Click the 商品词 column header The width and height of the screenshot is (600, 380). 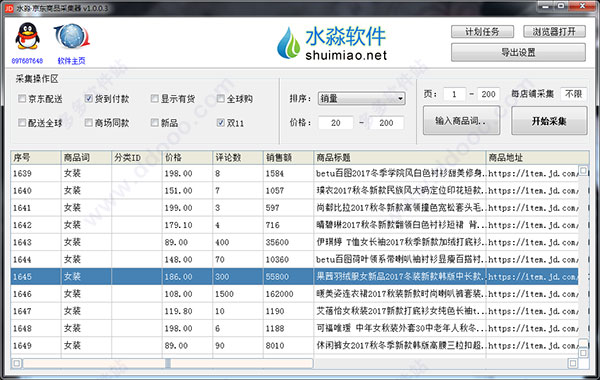tap(86, 158)
